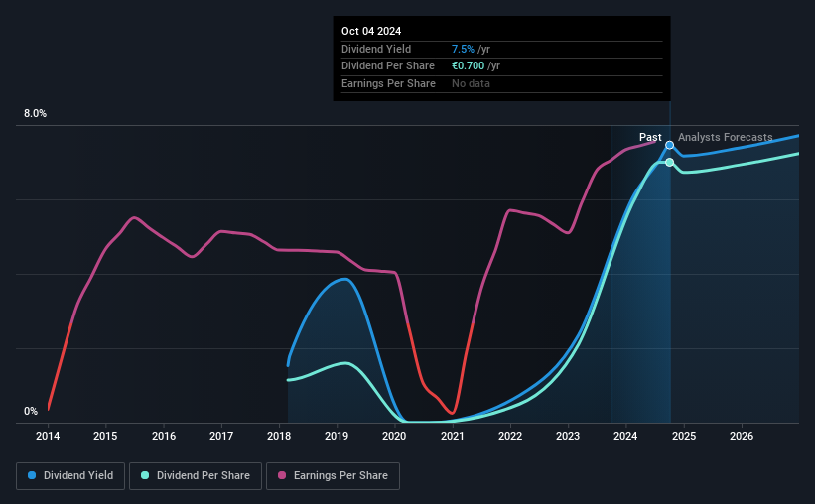
Task: Click the Oct 04 2024 tooltip date
Action: (x=371, y=31)
